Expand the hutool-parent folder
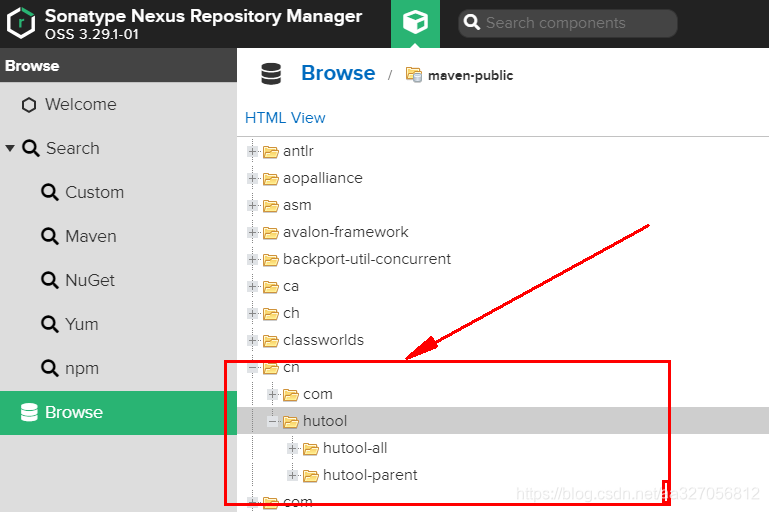This screenshot has width=769, height=512. click(x=293, y=475)
